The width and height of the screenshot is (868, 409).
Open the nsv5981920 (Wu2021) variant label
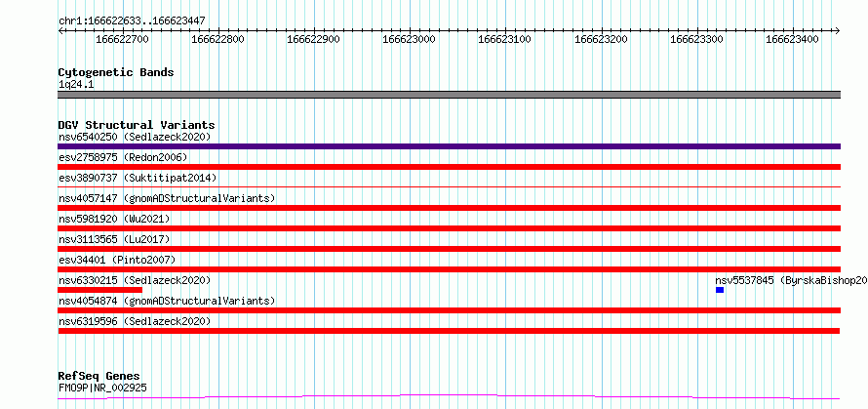click(114, 219)
